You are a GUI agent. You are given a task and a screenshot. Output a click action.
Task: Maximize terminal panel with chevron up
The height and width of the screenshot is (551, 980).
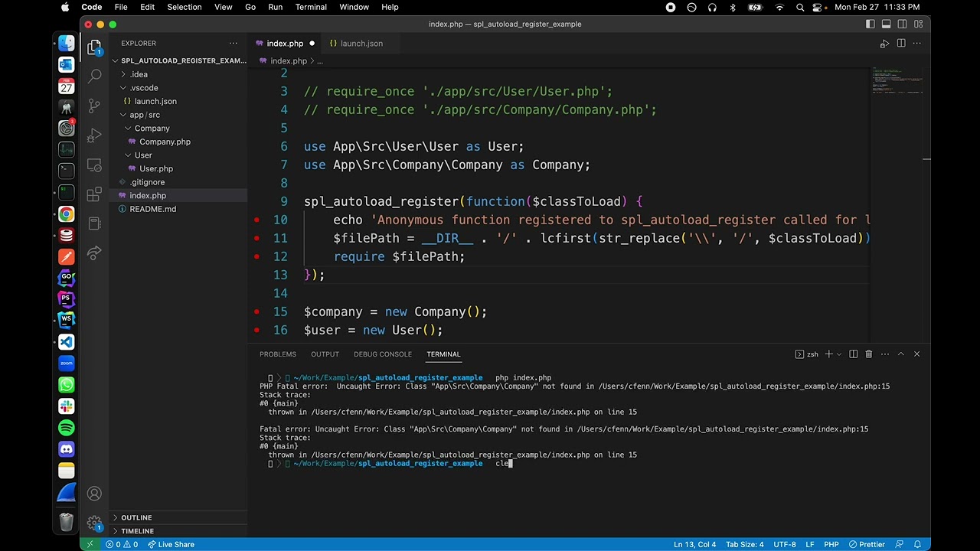pyautogui.click(x=900, y=354)
